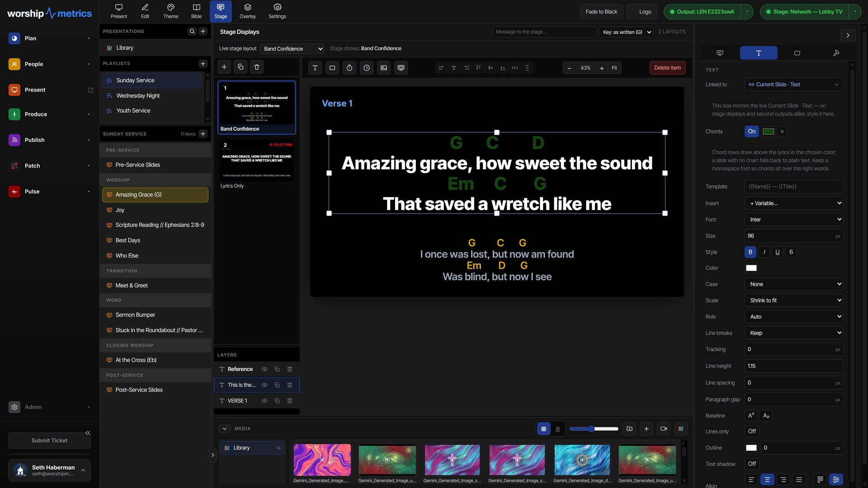Screen dimensions: 868x488
Task: Switch media browser to grid view
Action: (x=543, y=429)
